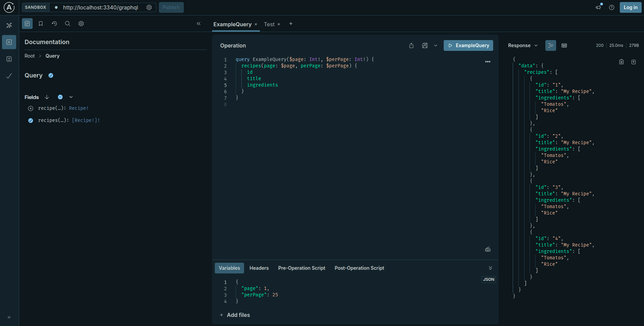Expand the save operation dropdown
The image size is (644, 326).
tap(436, 45)
